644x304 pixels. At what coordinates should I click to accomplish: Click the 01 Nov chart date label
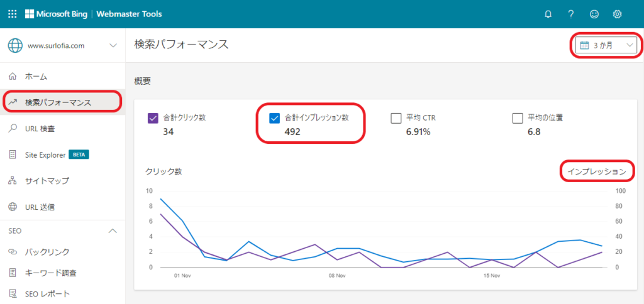pyautogui.click(x=181, y=276)
